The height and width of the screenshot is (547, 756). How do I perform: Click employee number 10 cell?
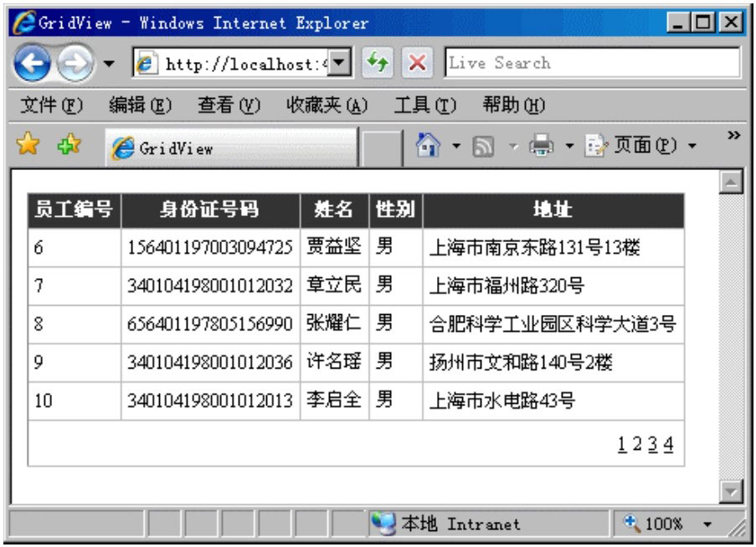(75, 401)
